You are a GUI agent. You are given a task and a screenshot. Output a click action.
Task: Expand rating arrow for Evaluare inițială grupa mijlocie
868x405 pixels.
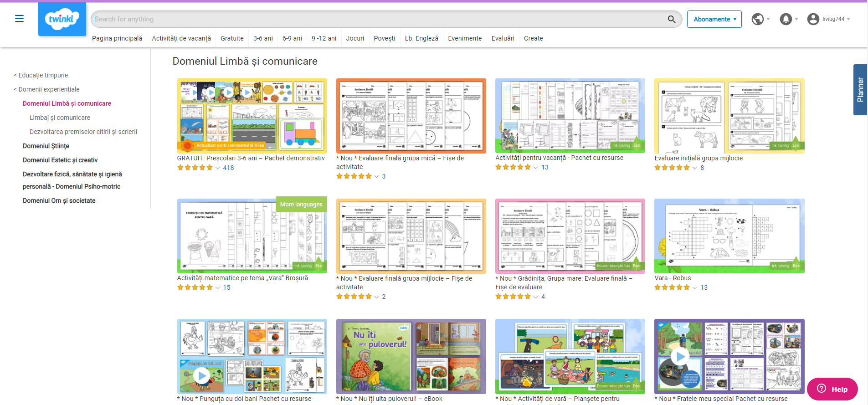pyautogui.click(x=694, y=168)
